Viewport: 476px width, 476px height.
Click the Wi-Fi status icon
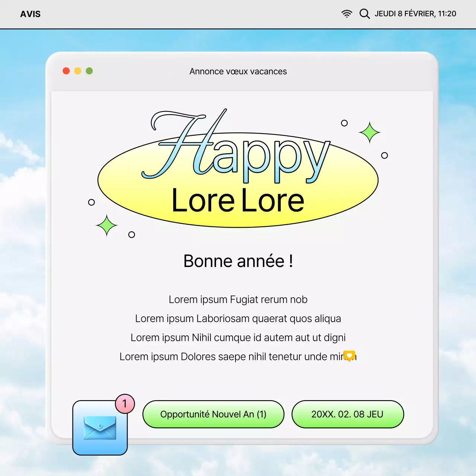(x=347, y=14)
